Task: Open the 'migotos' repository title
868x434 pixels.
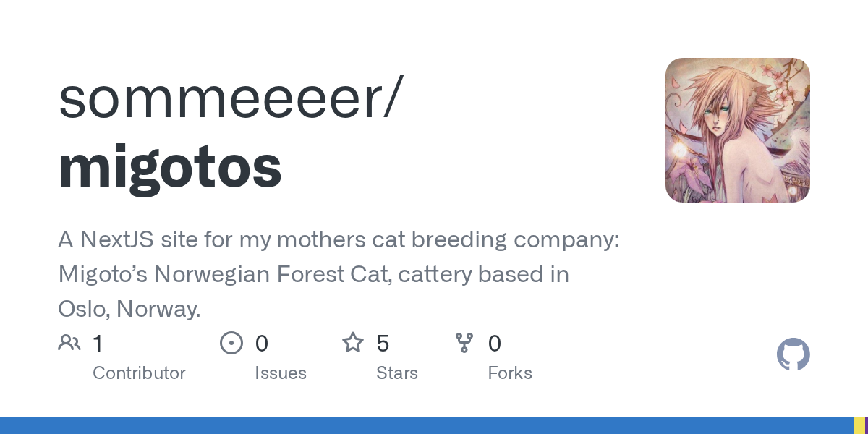Action: pos(170,166)
